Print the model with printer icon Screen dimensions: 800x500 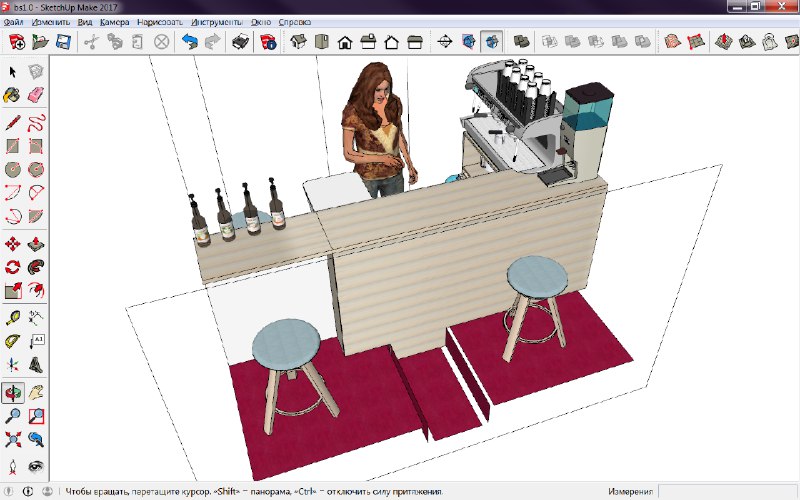click(241, 42)
